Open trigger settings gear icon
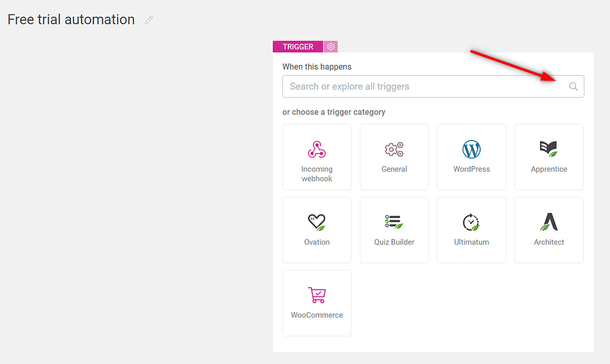Viewport: 610px width, 364px height. pyautogui.click(x=331, y=46)
